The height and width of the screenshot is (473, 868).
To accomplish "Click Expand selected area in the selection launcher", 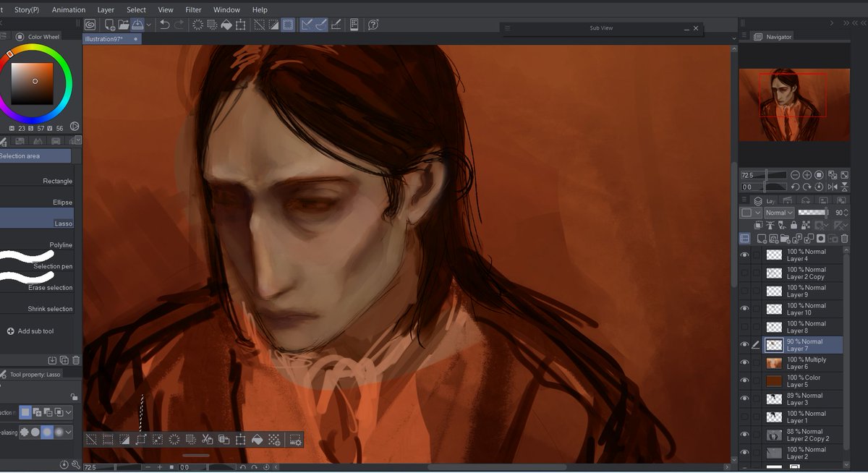I will pyautogui.click(x=141, y=439).
